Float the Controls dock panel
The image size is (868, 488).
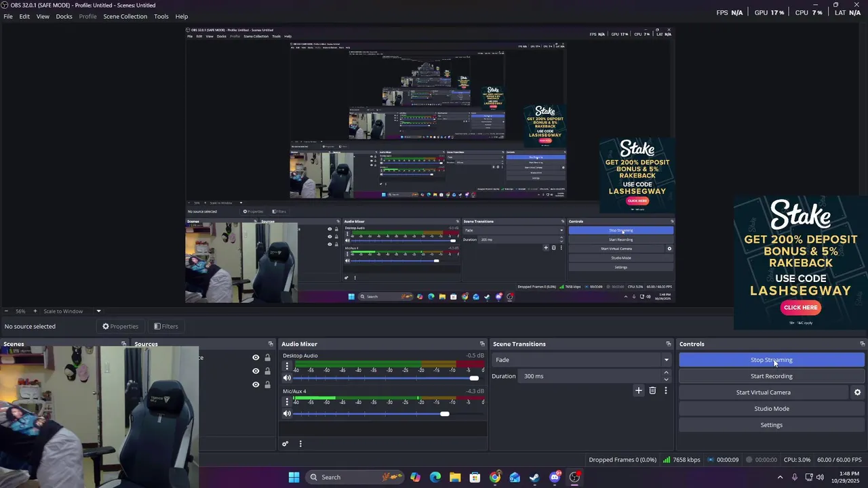click(862, 344)
